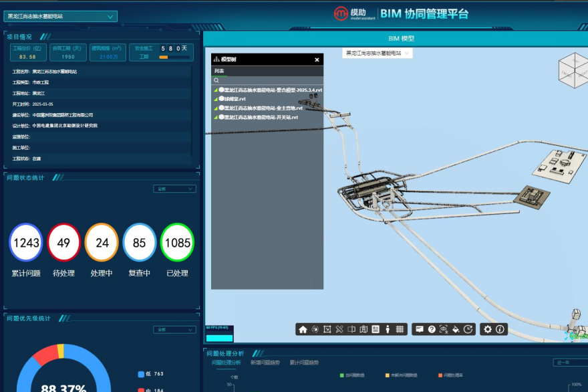Switch to 累计问题趋势 tab

coord(304,363)
